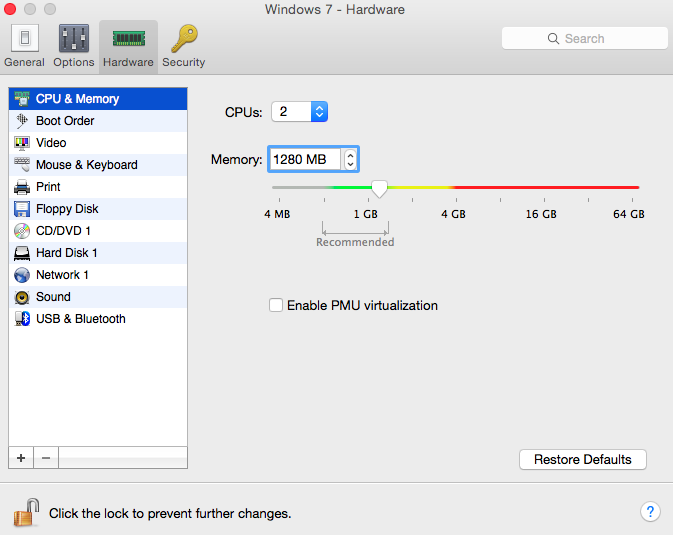Click into the Search field
This screenshot has height=535, width=673.
pos(585,39)
